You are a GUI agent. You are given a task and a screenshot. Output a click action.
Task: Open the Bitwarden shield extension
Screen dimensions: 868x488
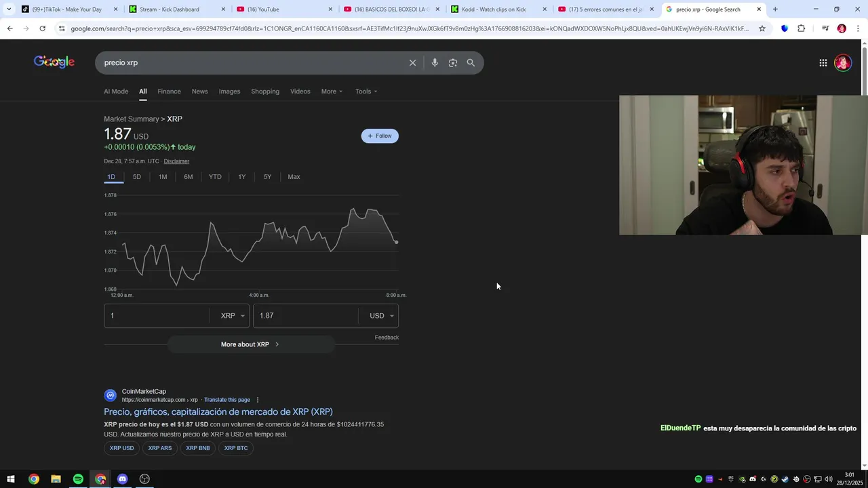point(785,28)
